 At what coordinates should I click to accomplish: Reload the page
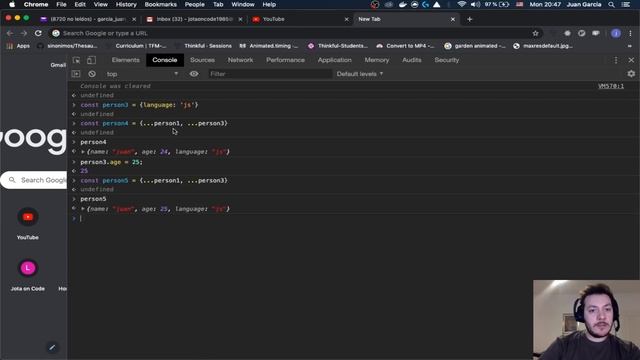pos(38,33)
